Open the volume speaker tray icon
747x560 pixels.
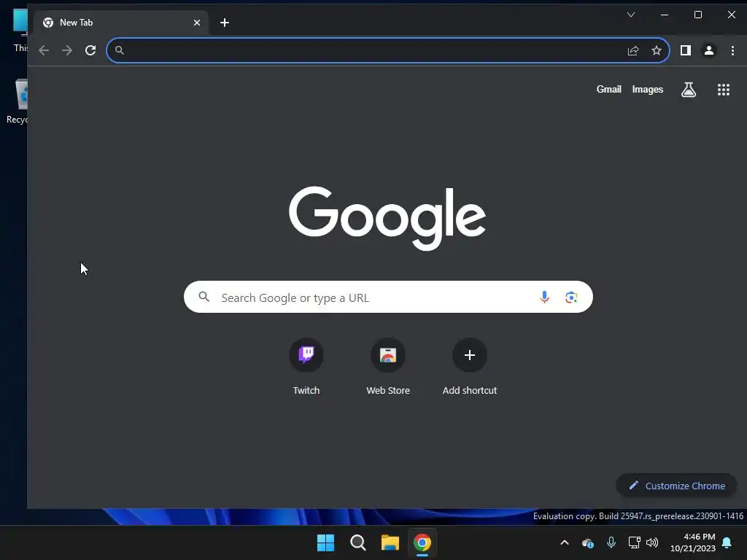pos(652,542)
